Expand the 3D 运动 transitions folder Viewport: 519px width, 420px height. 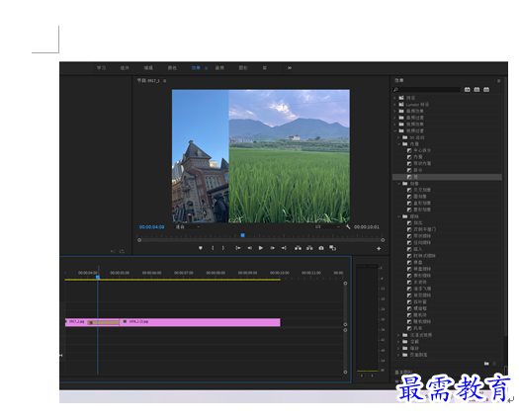[x=398, y=137]
